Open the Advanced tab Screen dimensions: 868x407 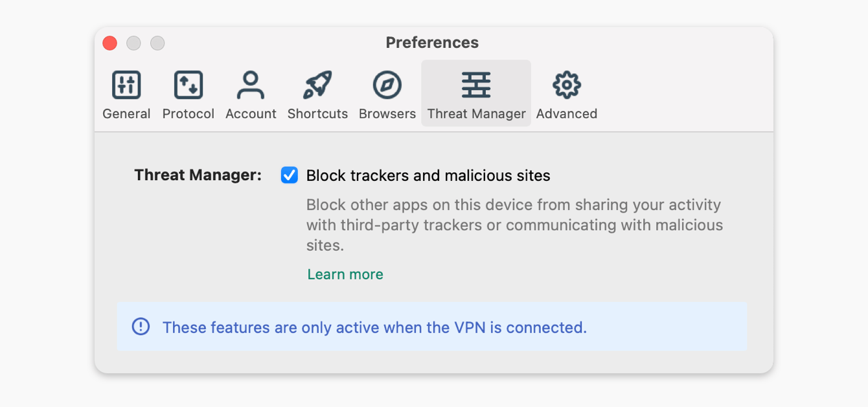(x=566, y=113)
